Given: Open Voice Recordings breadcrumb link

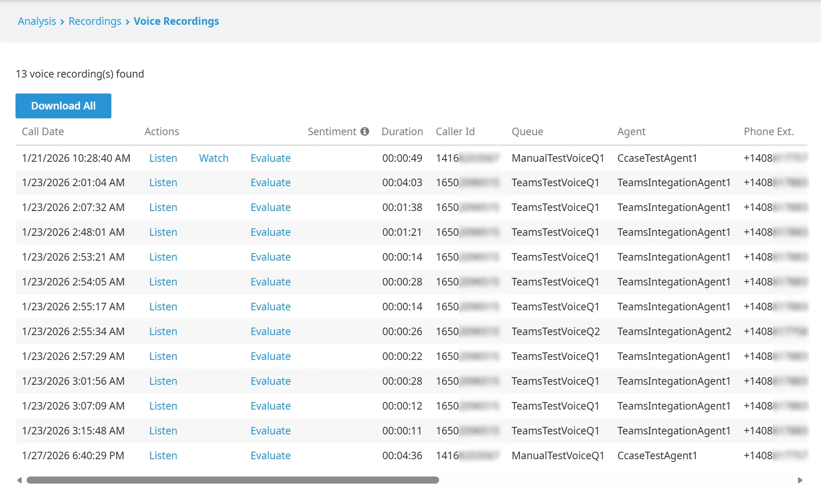Looking at the screenshot, I should coord(177,21).
